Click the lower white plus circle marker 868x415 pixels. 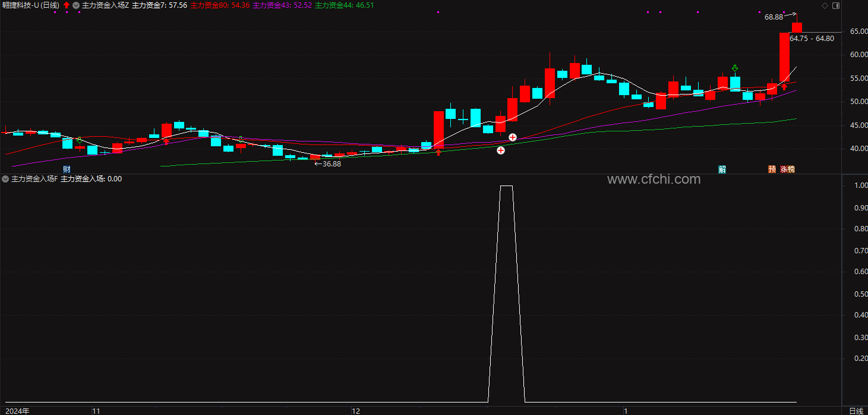(501, 150)
